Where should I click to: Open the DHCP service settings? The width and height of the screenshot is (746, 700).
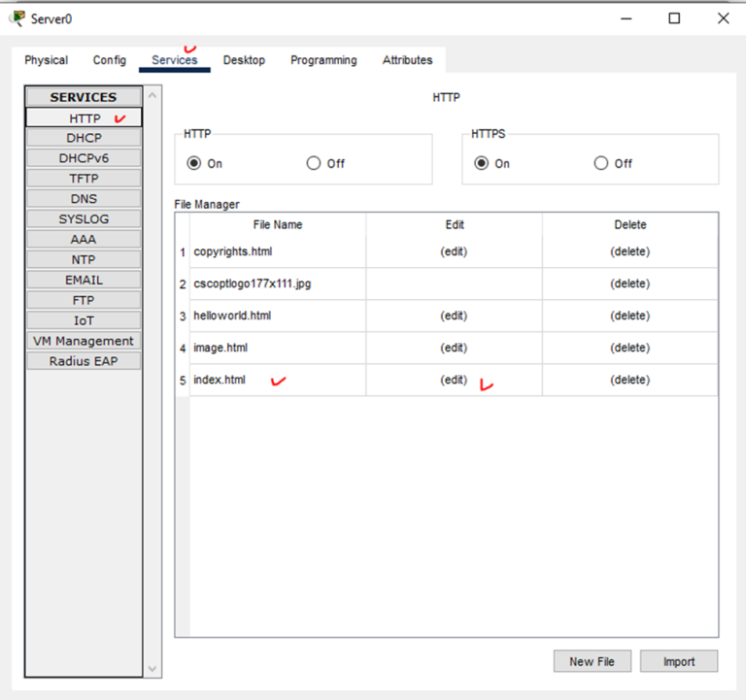[x=84, y=138]
